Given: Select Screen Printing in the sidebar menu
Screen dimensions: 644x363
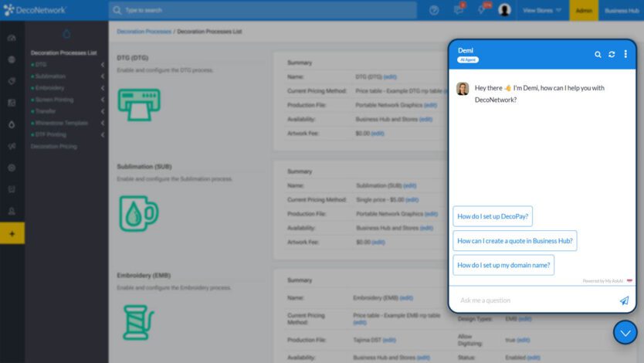Looking at the screenshot, I should click(54, 100).
